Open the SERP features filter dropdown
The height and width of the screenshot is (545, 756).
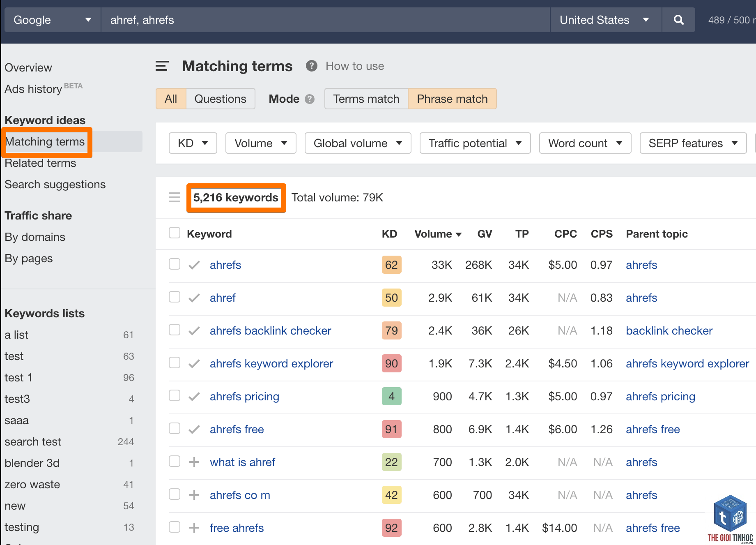693,143
